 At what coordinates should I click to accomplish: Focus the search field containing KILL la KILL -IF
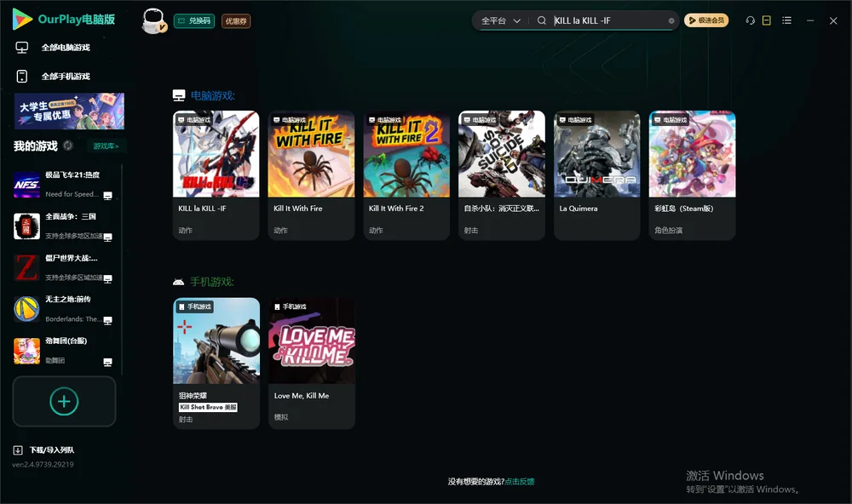pyautogui.click(x=608, y=20)
